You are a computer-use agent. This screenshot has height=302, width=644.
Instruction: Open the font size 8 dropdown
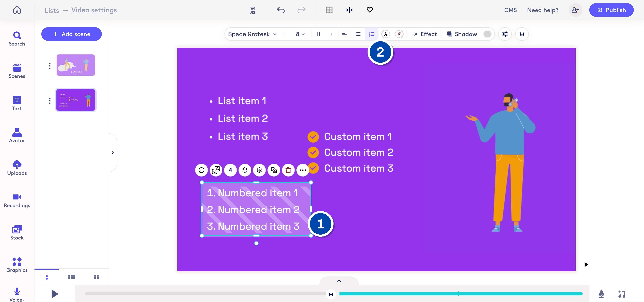coord(300,34)
